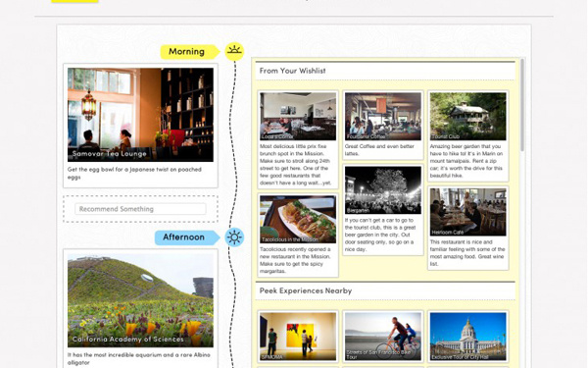
Task: Open the Fourbarrel Coffee wishlist photo
Action: point(383,117)
